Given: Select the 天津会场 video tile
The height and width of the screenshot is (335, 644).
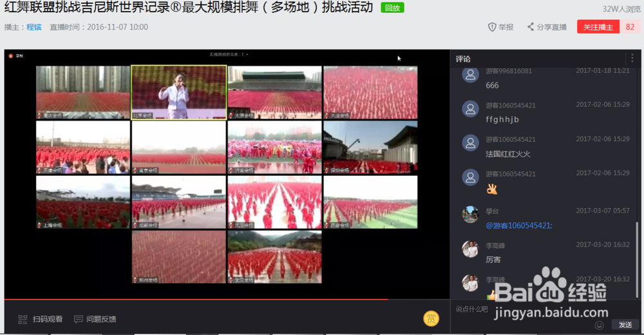Looking at the screenshot, I should 83,147.
